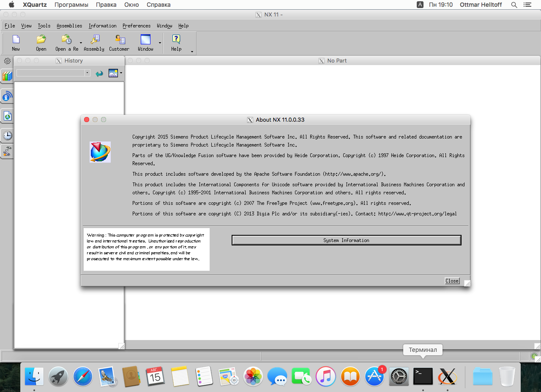Viewport: 541px width, 392px height.
Task: Open Finder from the Dock
Action: pyautogui.click(x=34, y=376)
